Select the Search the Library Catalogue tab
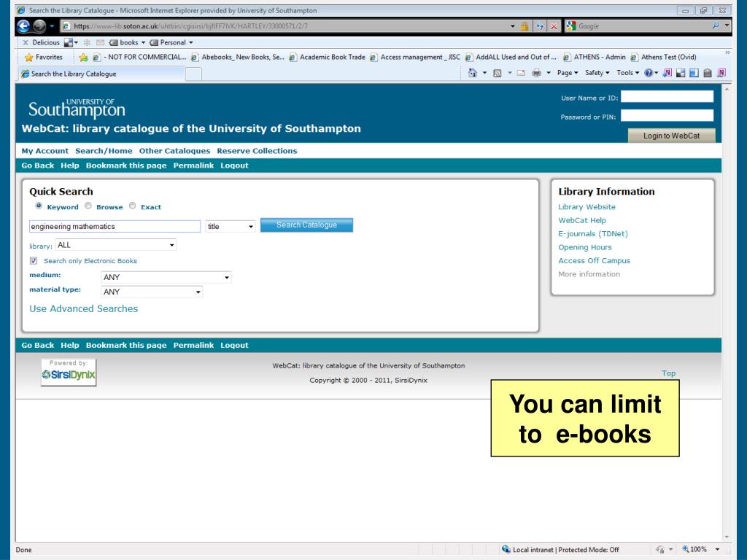The image size is (747, 560). [x=101, y=74]
